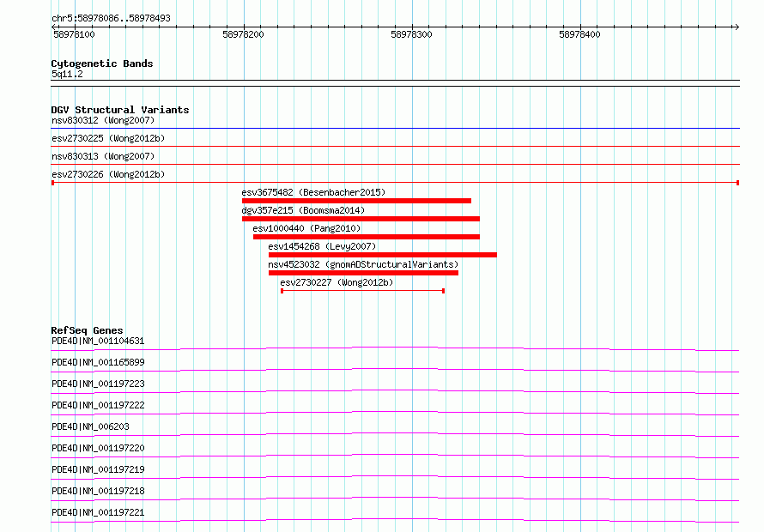This screenshot has height=532, width=764.
Task: Open esv3675482 (Besenbacher2015) label
Action: click(x=313, y=192)
